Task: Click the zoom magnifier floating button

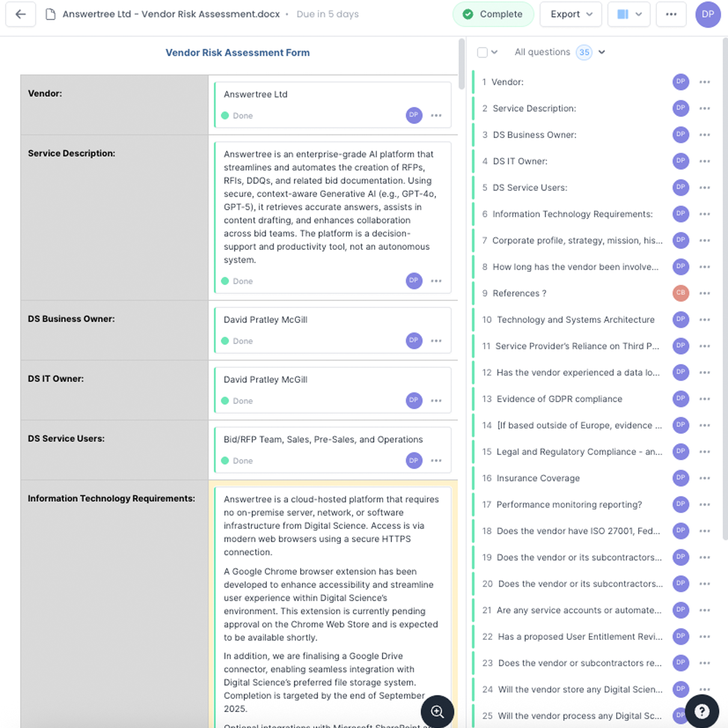Action: coord(437,711)
